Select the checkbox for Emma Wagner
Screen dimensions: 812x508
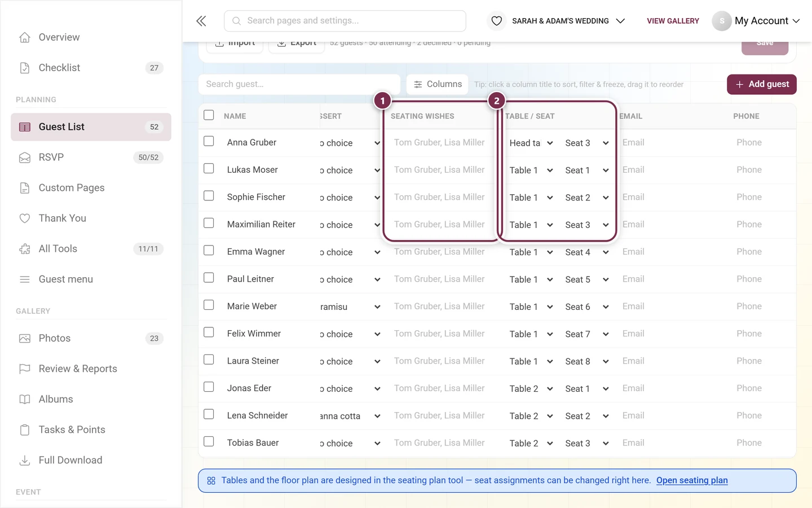pyautogui.click(x=209, y=251)
